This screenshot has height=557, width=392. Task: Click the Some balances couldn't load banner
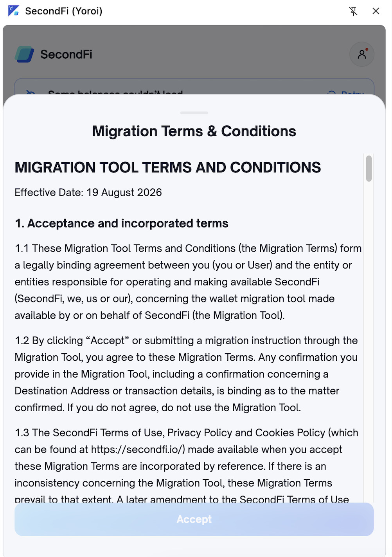194,87
